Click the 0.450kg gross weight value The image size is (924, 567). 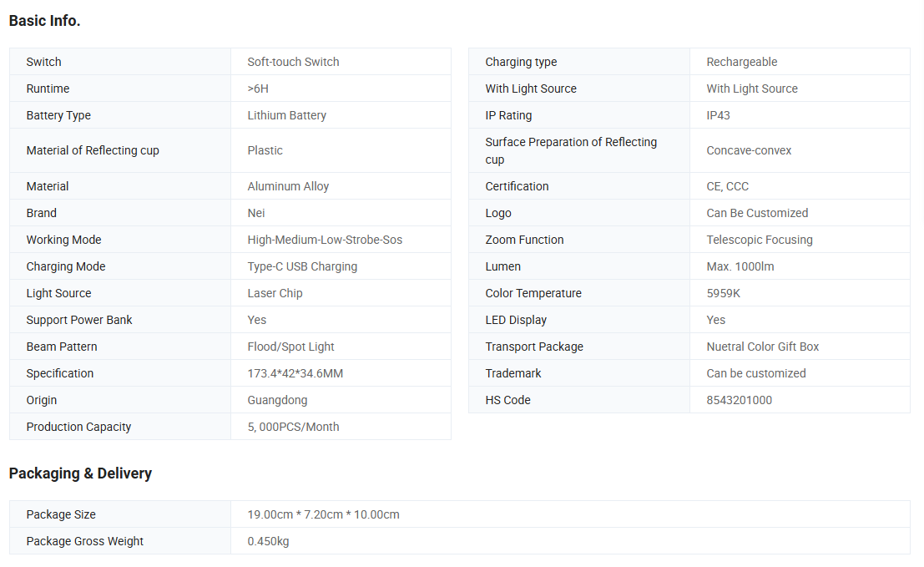268,541
